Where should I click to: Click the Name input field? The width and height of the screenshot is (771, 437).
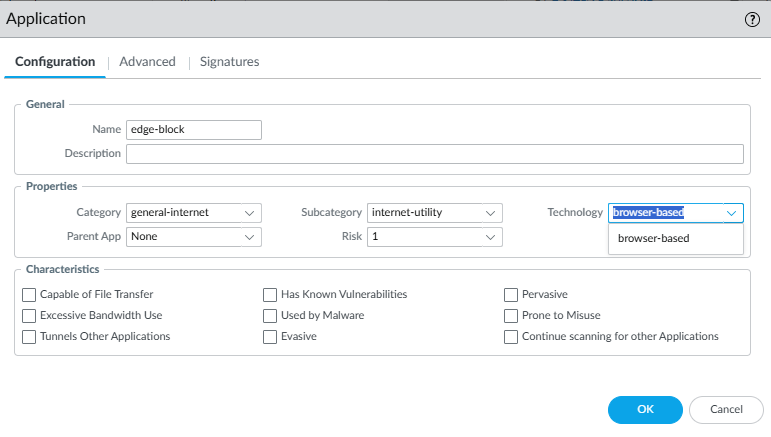[193, 129]
